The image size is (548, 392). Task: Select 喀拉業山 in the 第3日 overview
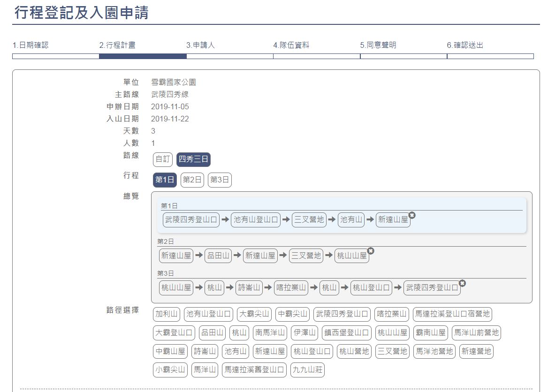291,288
